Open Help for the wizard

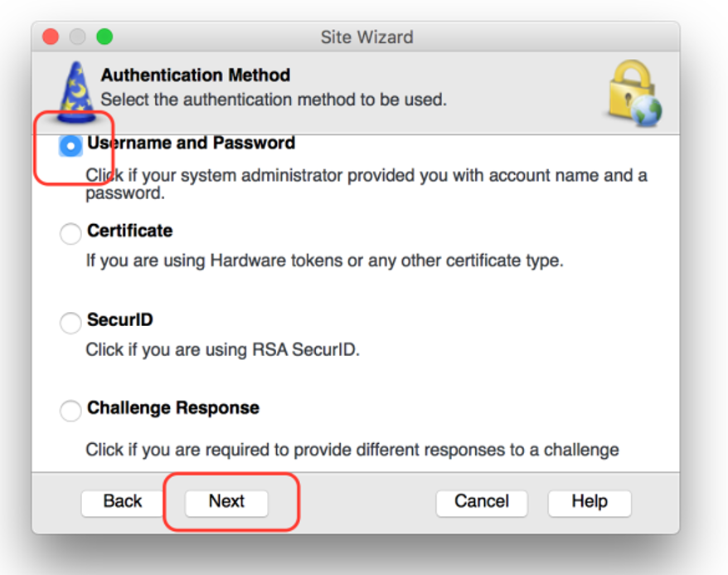[x=590, y=502]
